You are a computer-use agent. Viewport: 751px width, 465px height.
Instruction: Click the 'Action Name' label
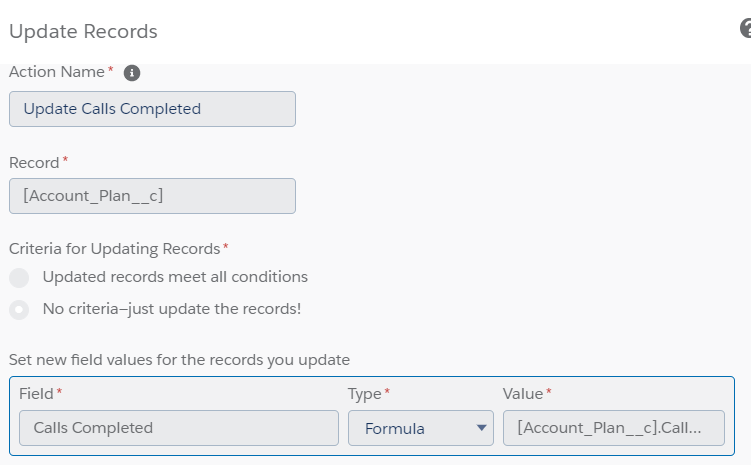coord(56,72)
